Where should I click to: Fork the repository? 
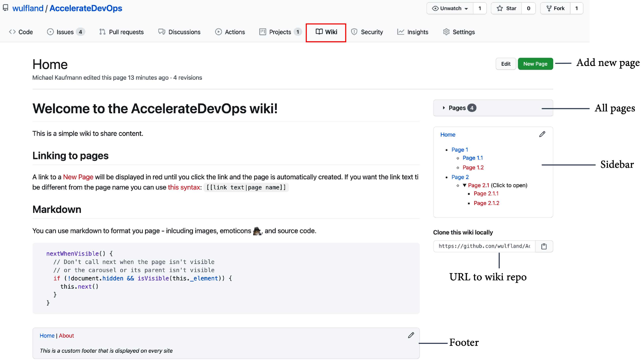tap(555, 8)
